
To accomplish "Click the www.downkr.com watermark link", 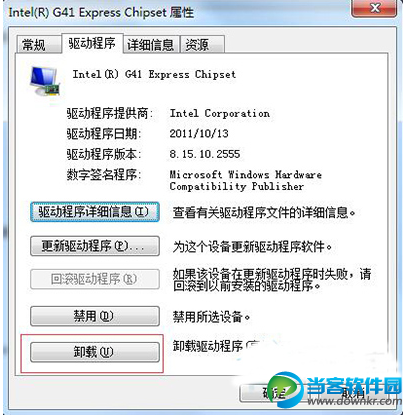I will pos(355,401).
